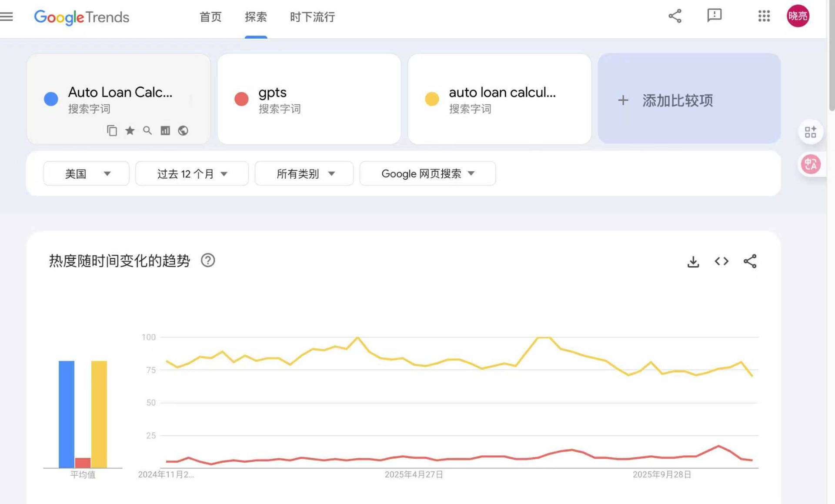Image resolution: width=835 pixels, height=504 pixels.
Task: Get embed code for the chart
Action: [x=721, y=261]
